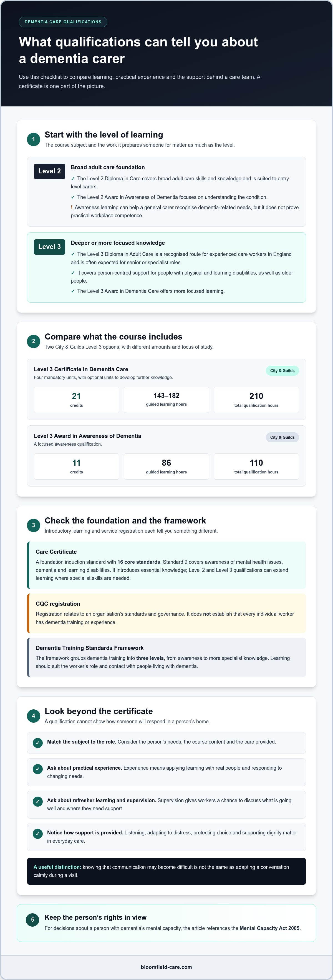Image resolution: width=333 pixels, height=980 pixels.
Task: Click the step 5 number circle
Action: (x=32, y=919)
